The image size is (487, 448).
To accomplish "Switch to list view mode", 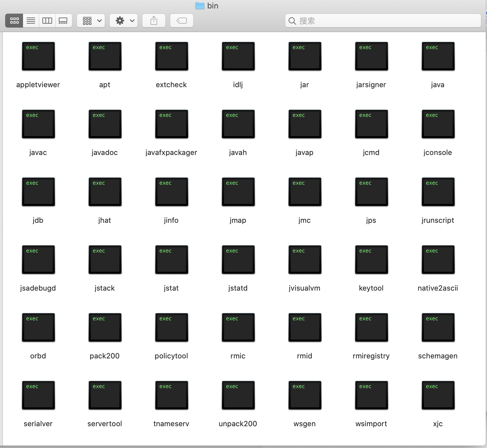I will 31,21.
